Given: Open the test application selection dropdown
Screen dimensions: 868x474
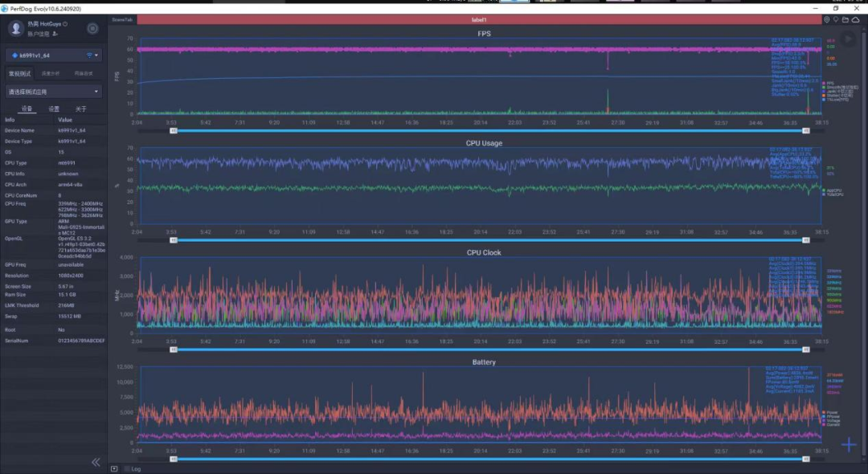Looking at the screenshot, I should 54,92.
